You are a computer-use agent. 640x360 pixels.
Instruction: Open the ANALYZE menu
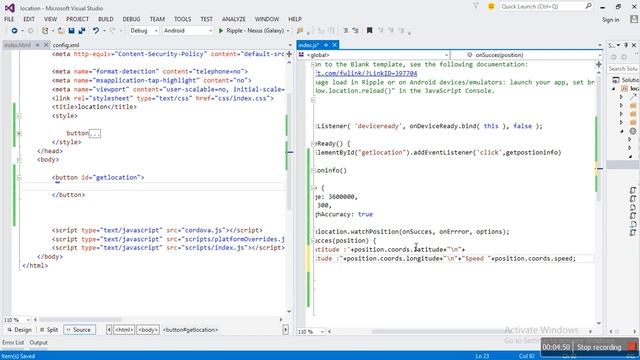(234, 19)
